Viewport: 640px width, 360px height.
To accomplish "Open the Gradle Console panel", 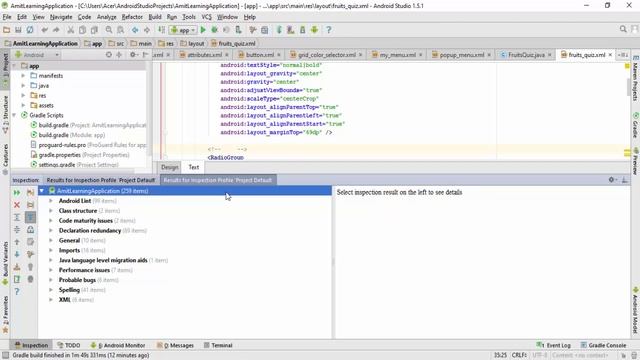I will (x=603, y=345).
